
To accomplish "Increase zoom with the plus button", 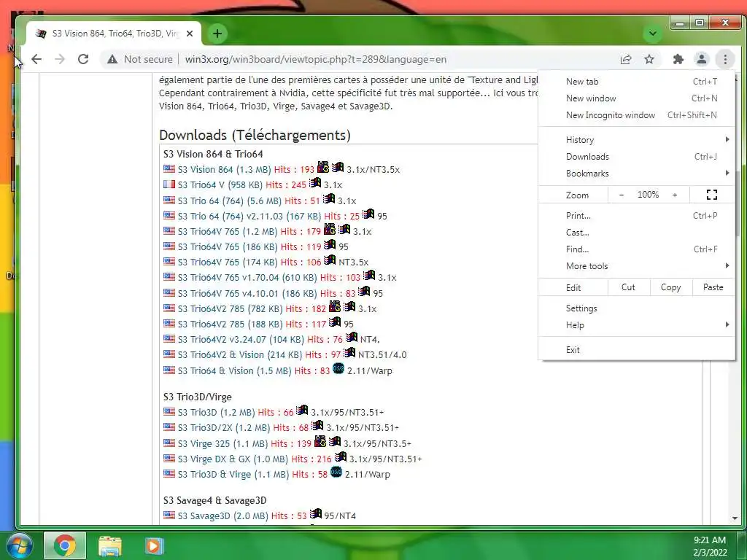I will coord(675,195).
